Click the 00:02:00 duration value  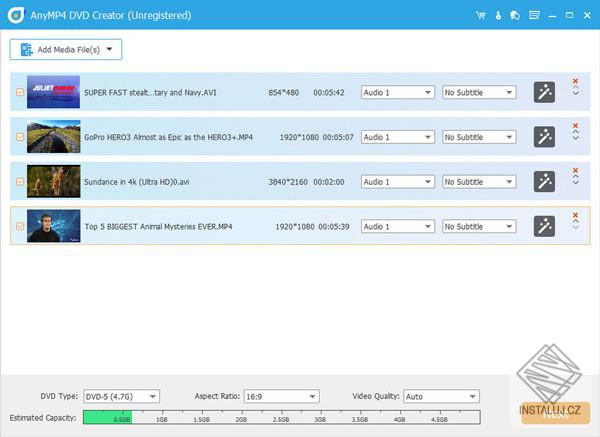pyautogui.click(x=329, y=182)
